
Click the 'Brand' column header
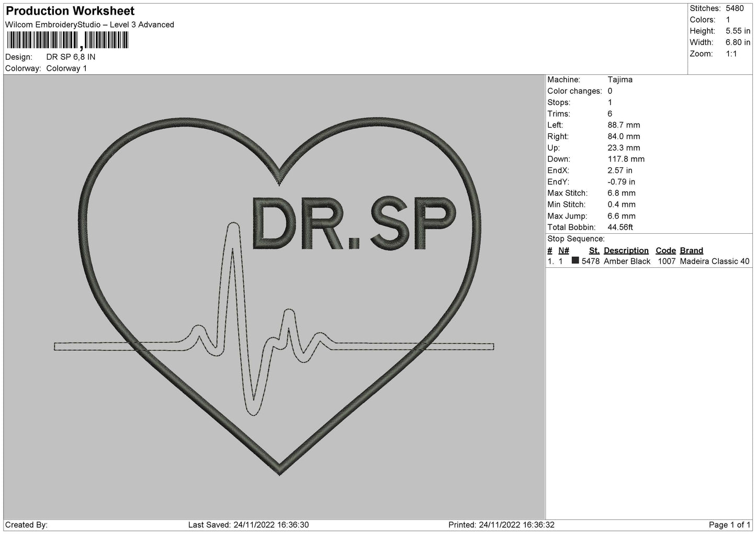[692, 251]
